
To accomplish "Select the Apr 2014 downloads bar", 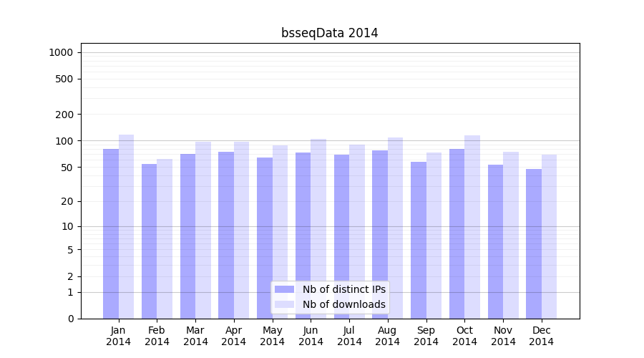I will (x=242, y=230).
